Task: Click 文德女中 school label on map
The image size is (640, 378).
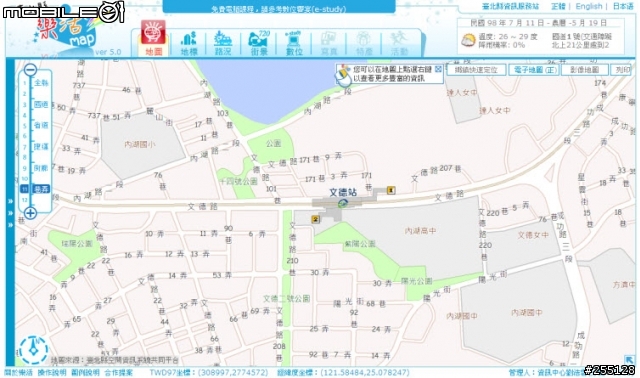Action: point(533,235)
